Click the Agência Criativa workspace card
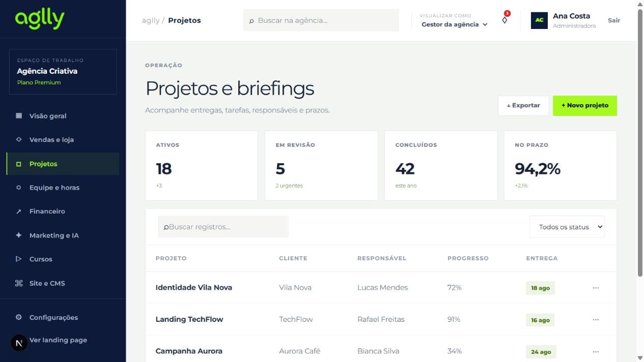644x362 pixels. point(63,72)
